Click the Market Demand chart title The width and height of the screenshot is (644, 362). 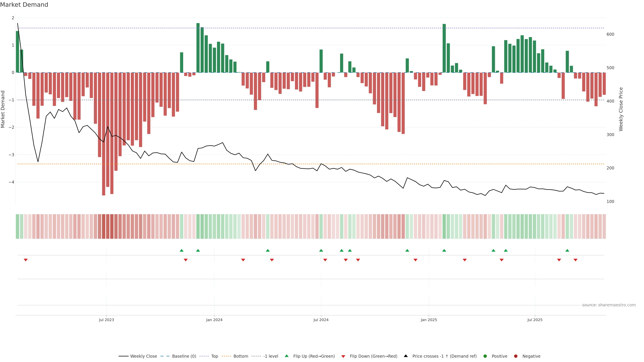click(x=24, y=5)
